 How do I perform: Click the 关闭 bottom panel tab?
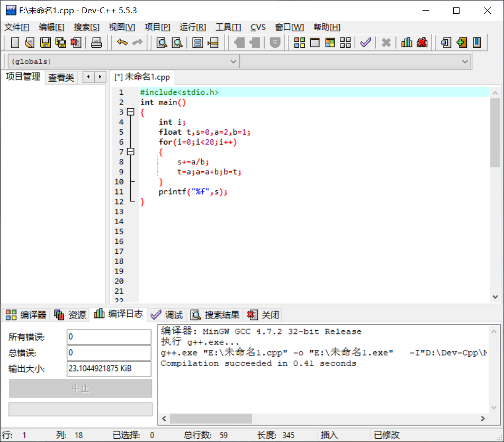263,315
